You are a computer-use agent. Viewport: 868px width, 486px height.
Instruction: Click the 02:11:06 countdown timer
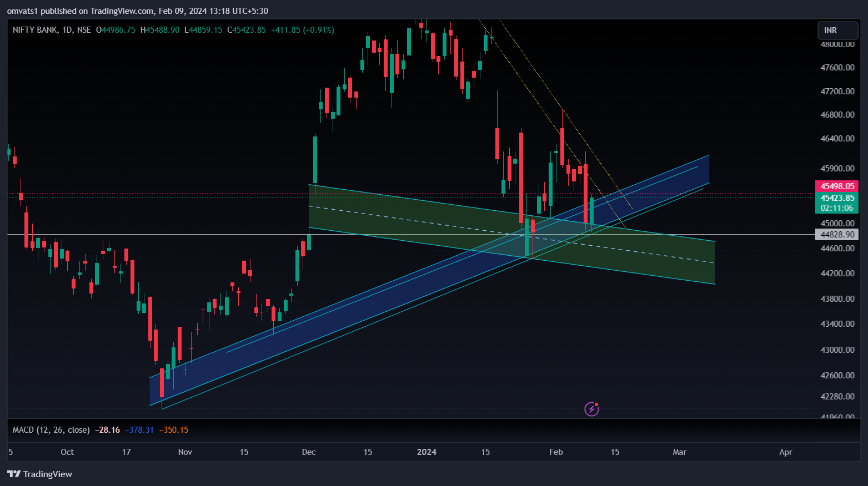tap(837, 208)
